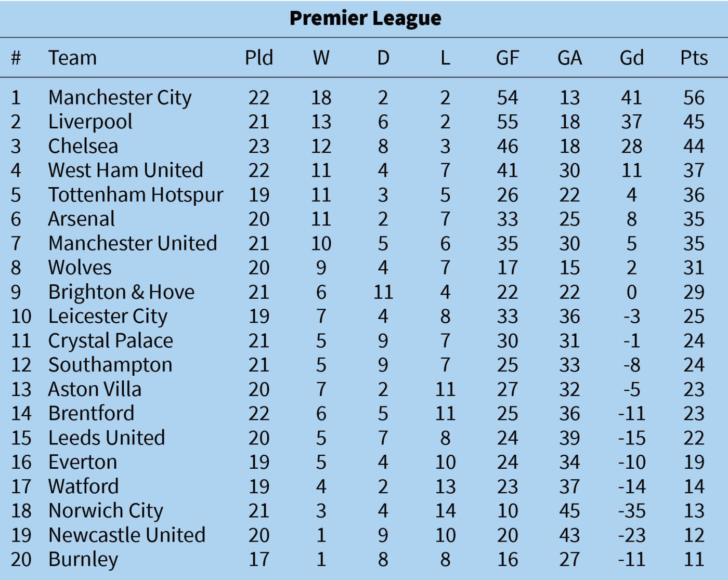728x580 pixels.
Task: Open the Liverpool team entry
Action: (90, 122)
